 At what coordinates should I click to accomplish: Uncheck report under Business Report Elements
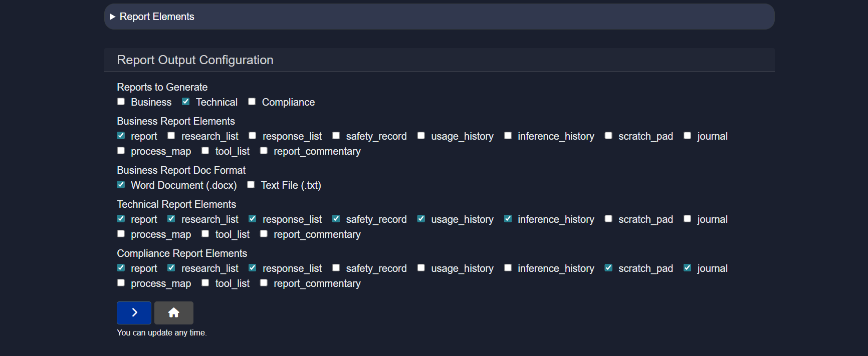121,136
